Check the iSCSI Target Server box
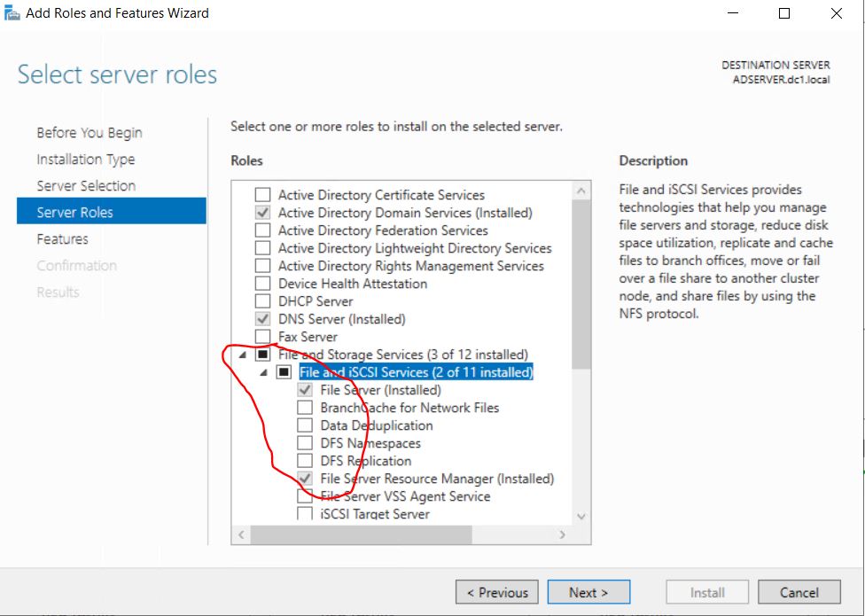865x616 pixels. point(305,513)
